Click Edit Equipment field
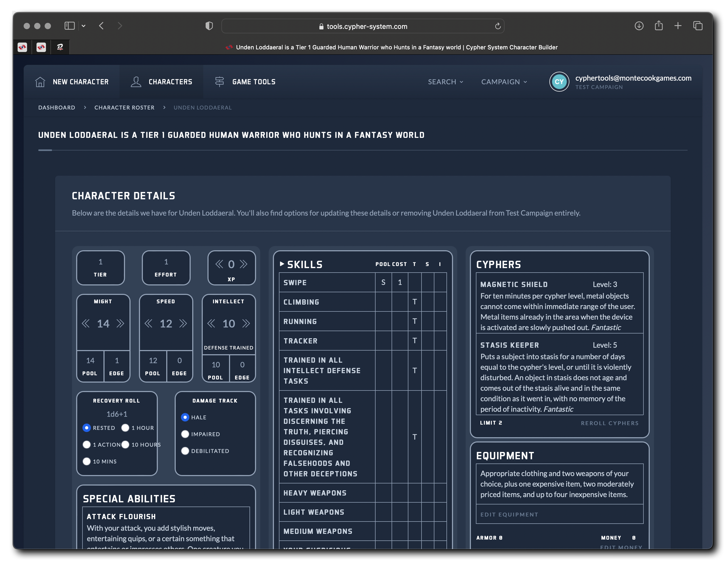 tap(509, 514)
